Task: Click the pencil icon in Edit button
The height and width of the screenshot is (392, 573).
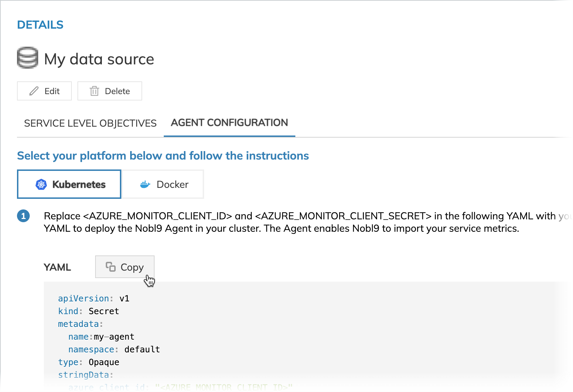Action: (x=34, y=91)
